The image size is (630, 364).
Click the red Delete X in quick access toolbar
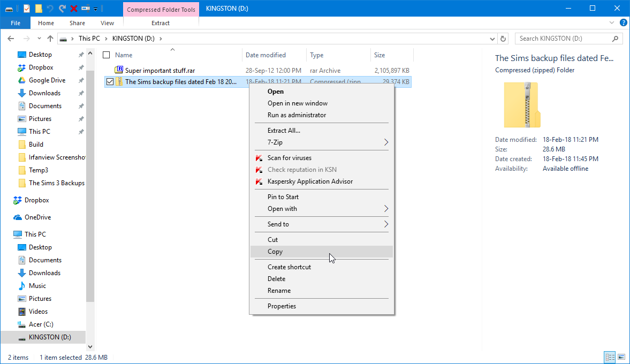[73, 9]
